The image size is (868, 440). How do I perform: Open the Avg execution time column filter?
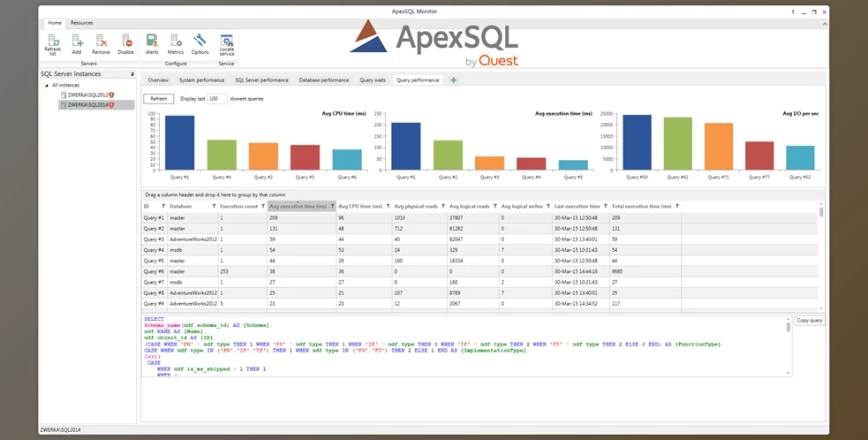click(x=333, y=206)
